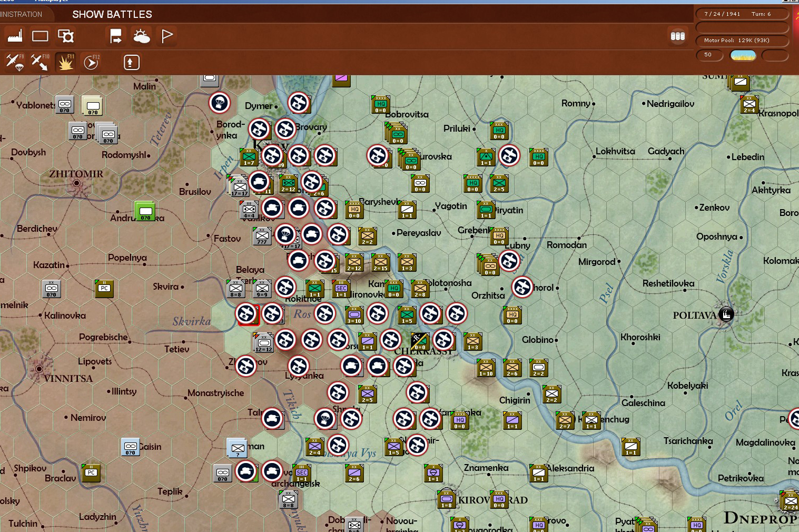Open the factory production icon

pyautogui.click(x=15, y=36)
